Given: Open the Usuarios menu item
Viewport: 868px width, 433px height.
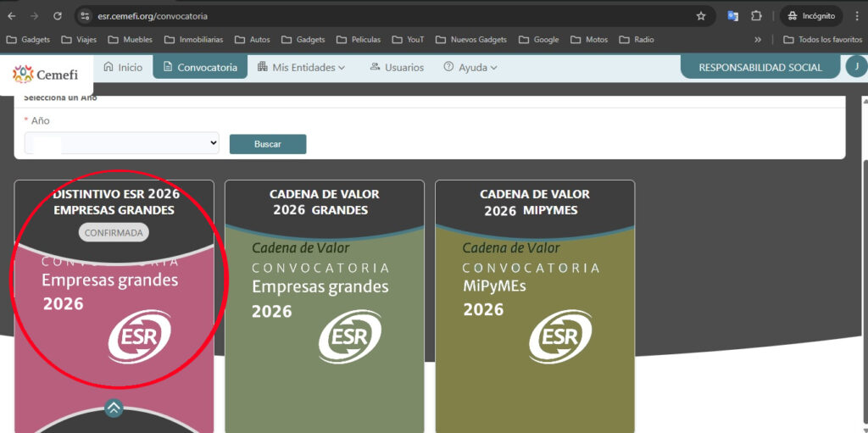Looking at the screenshot, I should pos(397,67).
